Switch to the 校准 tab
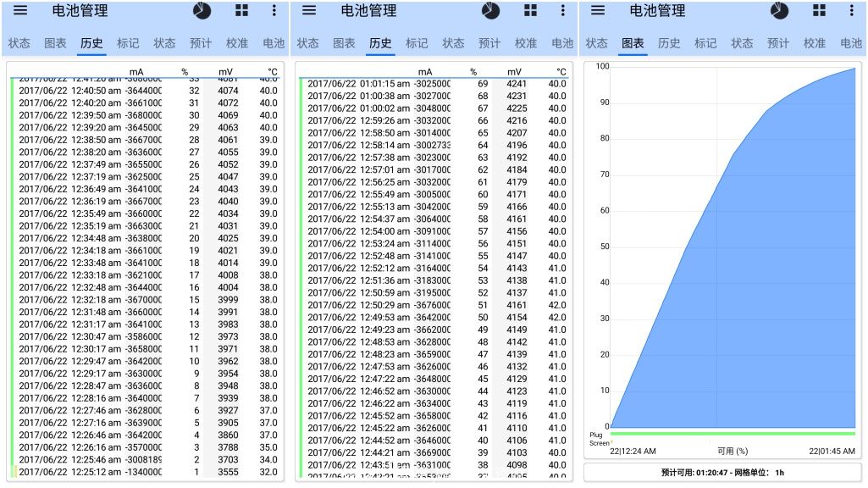The width and height of the screenshot is (868, 488). 237,42
